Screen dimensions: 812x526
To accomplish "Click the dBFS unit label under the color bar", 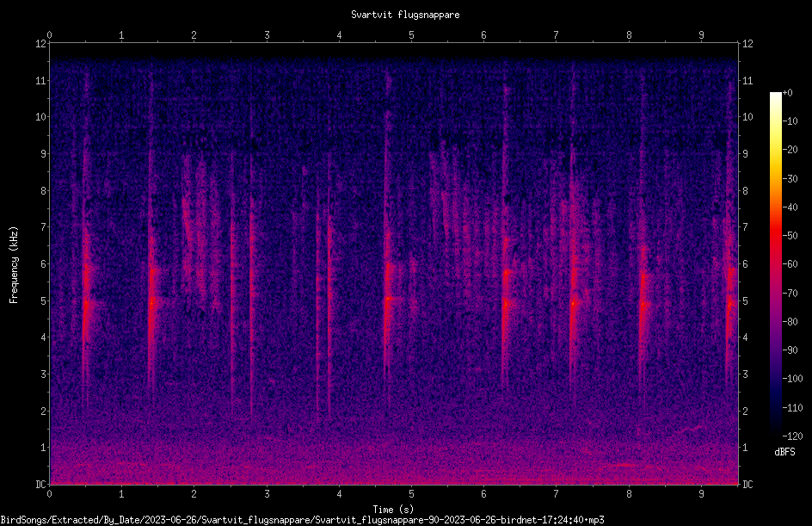I will (x=784, y=452).
